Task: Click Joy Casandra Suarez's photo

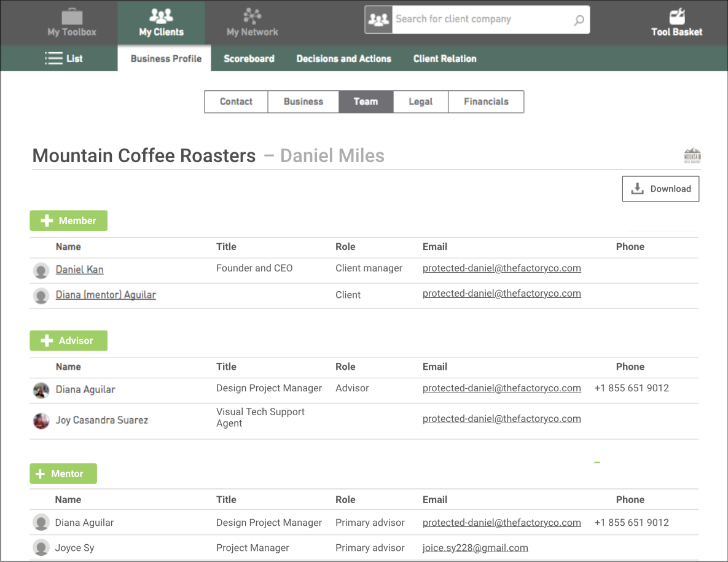Action: [x=41, y=421]
